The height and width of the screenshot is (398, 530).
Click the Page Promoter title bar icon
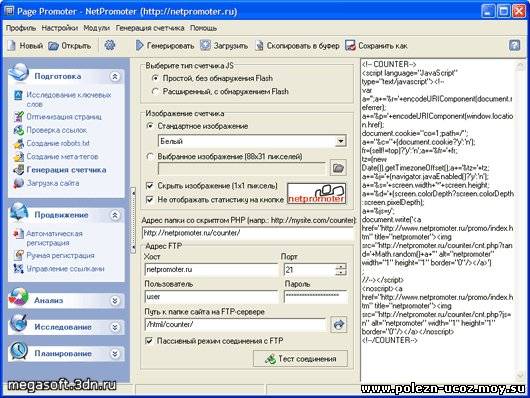(9, 11)
